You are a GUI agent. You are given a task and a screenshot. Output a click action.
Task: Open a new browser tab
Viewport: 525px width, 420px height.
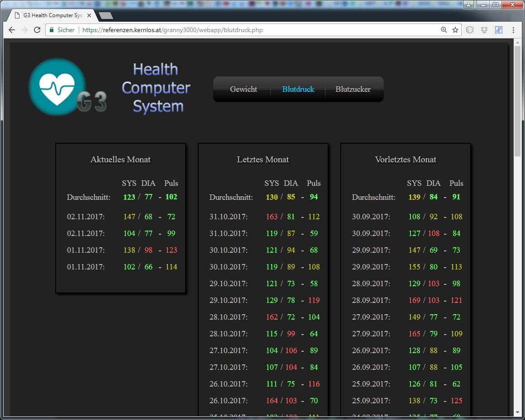(x=105, y=15)
